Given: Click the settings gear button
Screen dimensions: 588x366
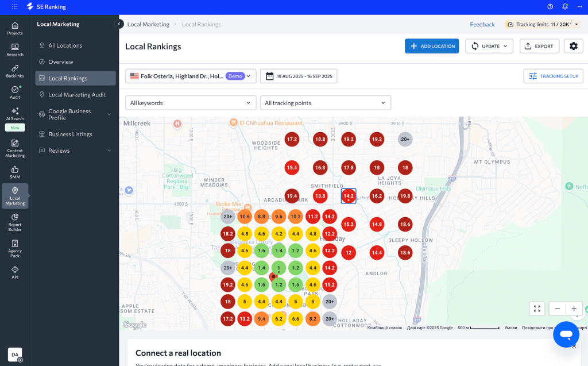Looking at the screenshot, I should pos(573,46).
